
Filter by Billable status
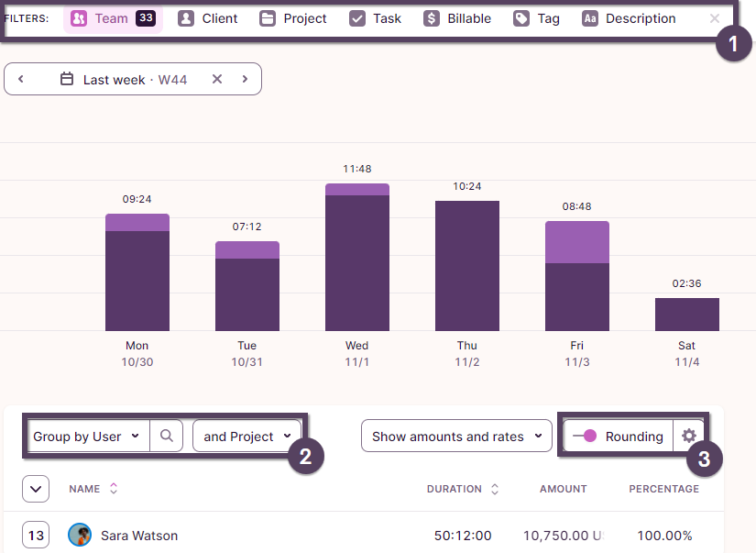(457, 18)
